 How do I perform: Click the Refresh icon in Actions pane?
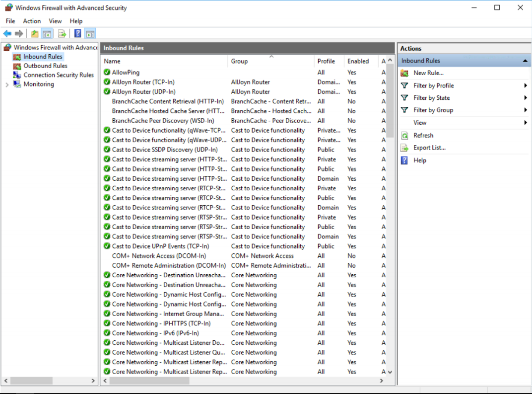coord(404,136)
